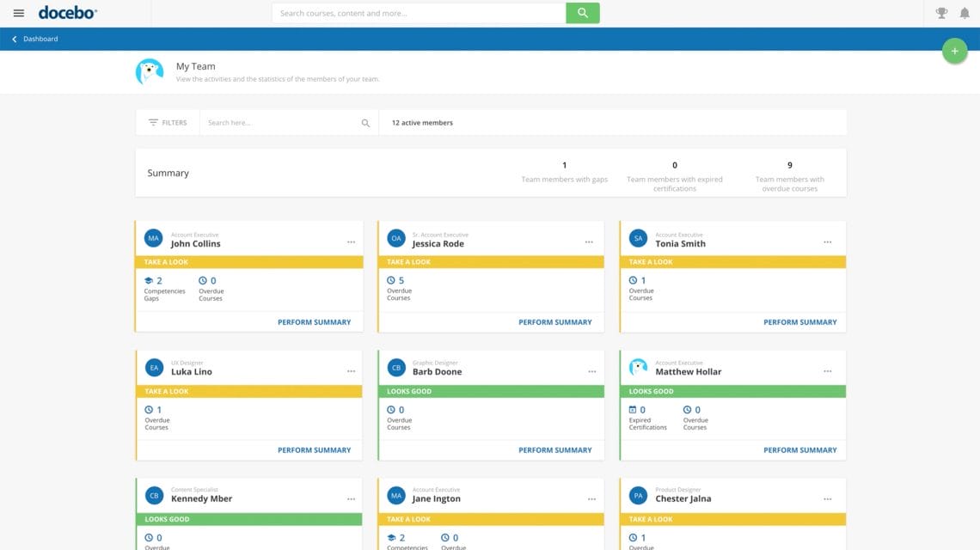Viewport: 980px width, 550px height.
Task: Click Tonia Smith's SA avatar
Action: coord(638,238)
